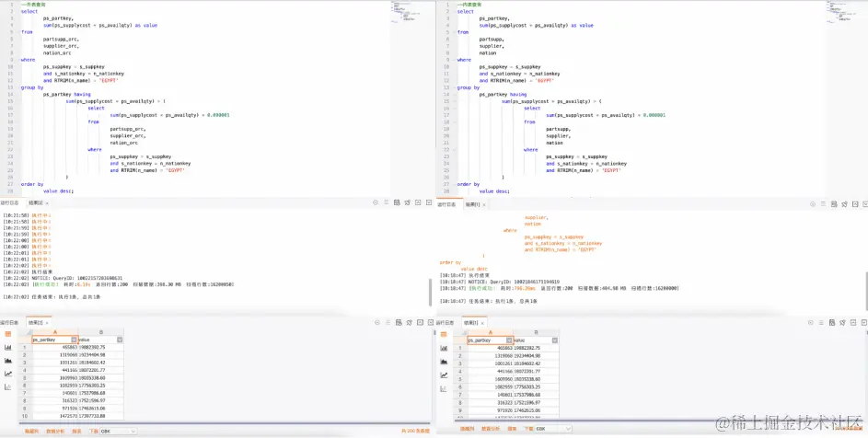Image resolution: width=868 pixels, height=438 pixels.
Task: Close 结果[2] tab in outer-table results panel
Action: pos(47,322)
